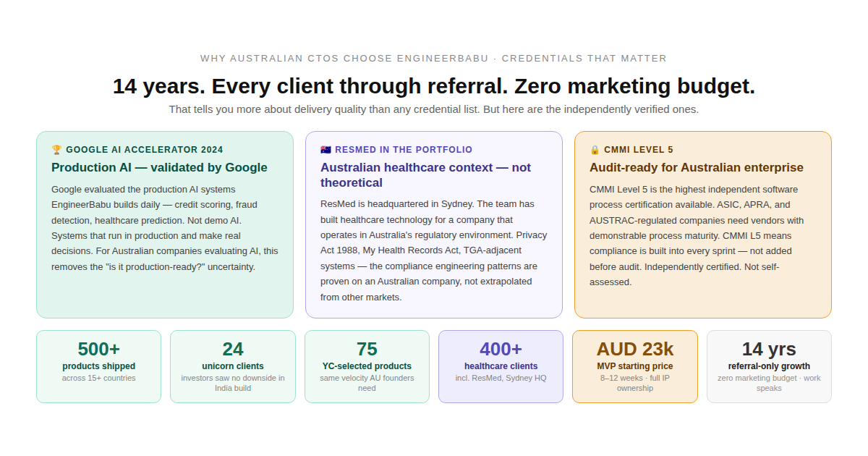
Task: Click the subtitle beginning "That tells you more"
Action: tap(434, 109)
